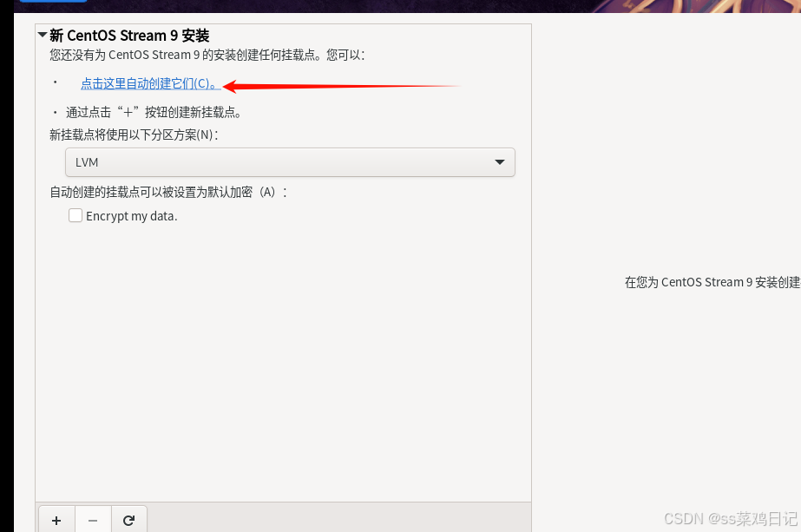Enable the Encrypt my data checkbox
Screen dimensions: 801x532
(x=76, y=215)
